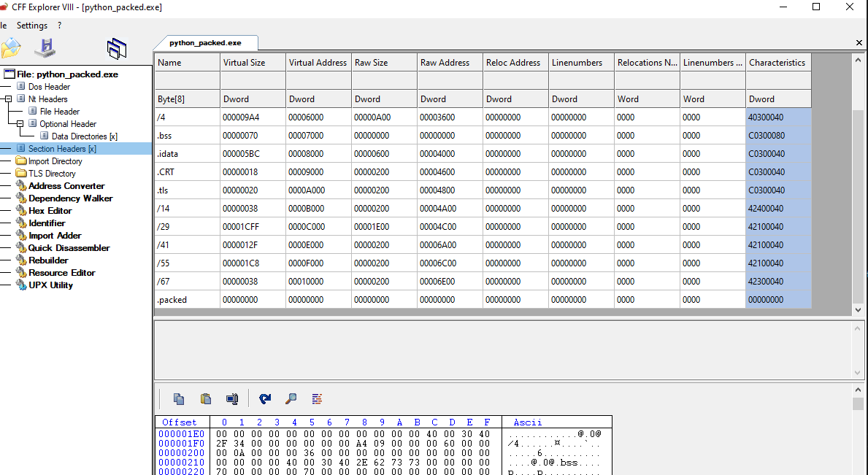Maximize the CFF Explorer window
This screenshot has height=475, width=868.
tap(816, 7)
